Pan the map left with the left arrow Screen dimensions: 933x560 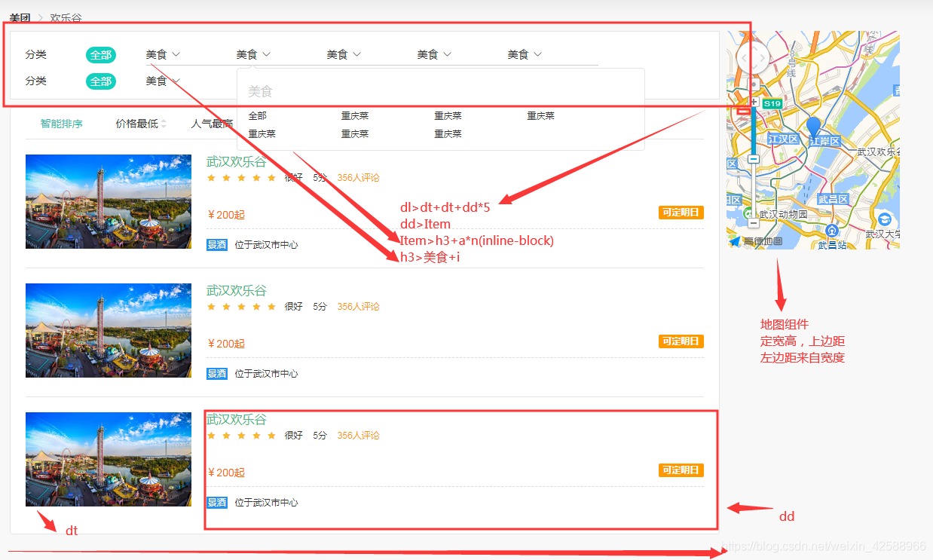click(x=744, y=57)
